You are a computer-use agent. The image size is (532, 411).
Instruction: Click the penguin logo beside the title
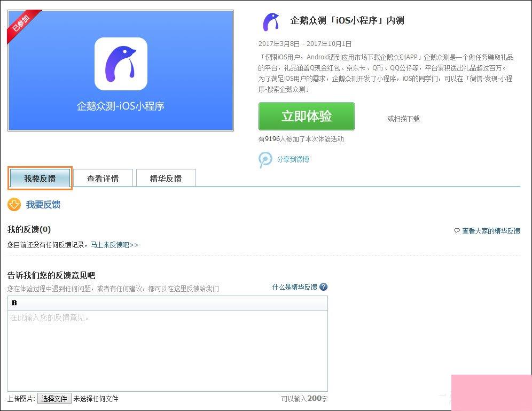(x=271, y=22)
